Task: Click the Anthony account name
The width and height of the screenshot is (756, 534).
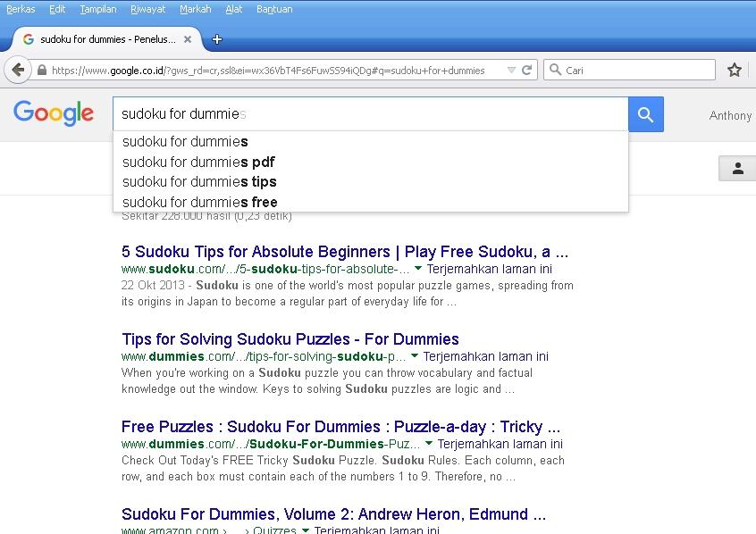Action: (x=730, y=115)
